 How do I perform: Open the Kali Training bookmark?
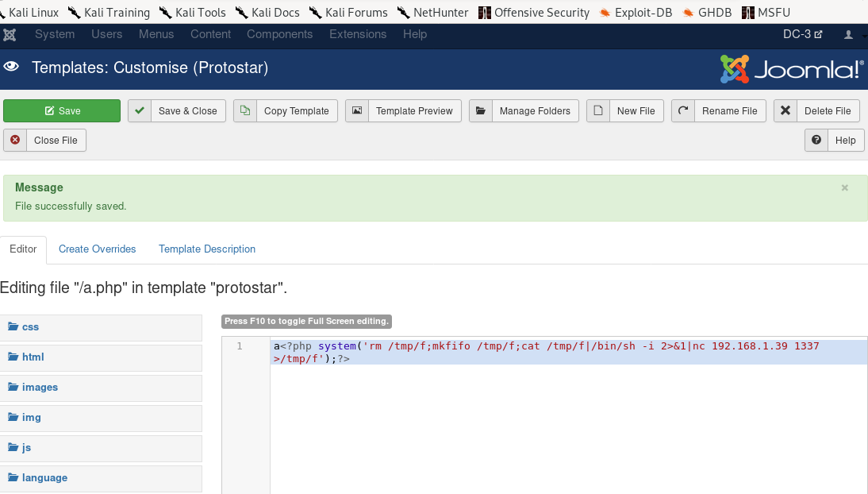coord(109,12)
